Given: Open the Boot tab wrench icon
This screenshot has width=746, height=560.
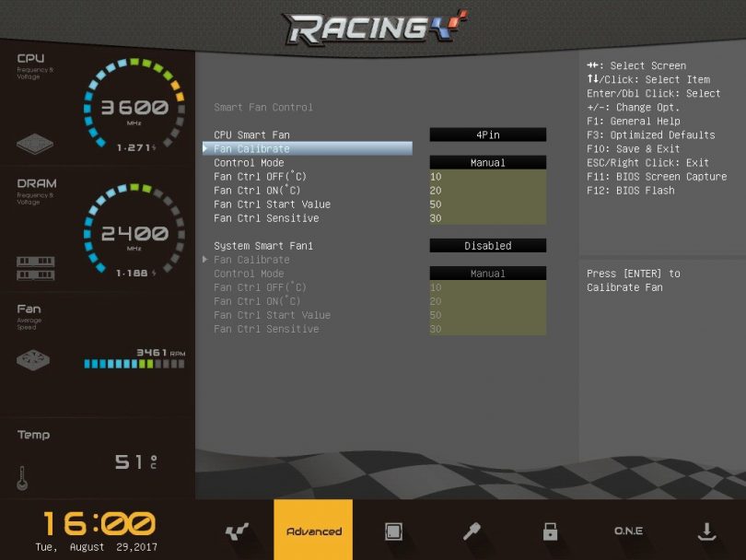Looking at the screenshot, I should tap(472, 531).
